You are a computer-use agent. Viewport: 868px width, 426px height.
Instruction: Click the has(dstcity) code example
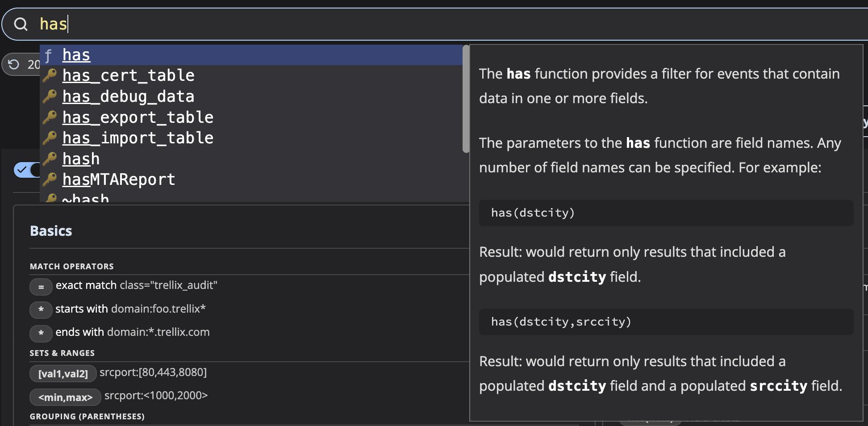pyautogui.click(x=666, y=213)
